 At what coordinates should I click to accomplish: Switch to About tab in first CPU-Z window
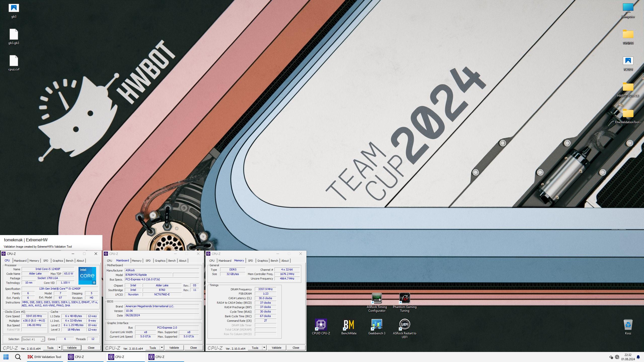(80, 261)
